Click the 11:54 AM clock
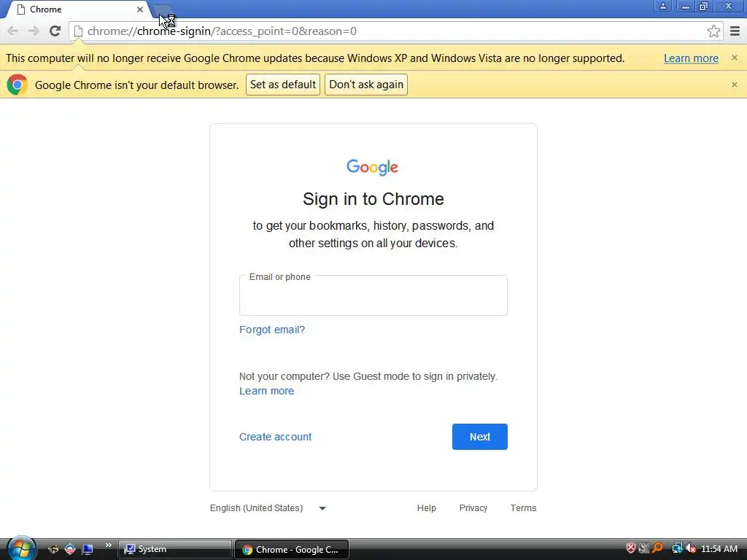This screenshot has height=560, width=747. point(719,548)
